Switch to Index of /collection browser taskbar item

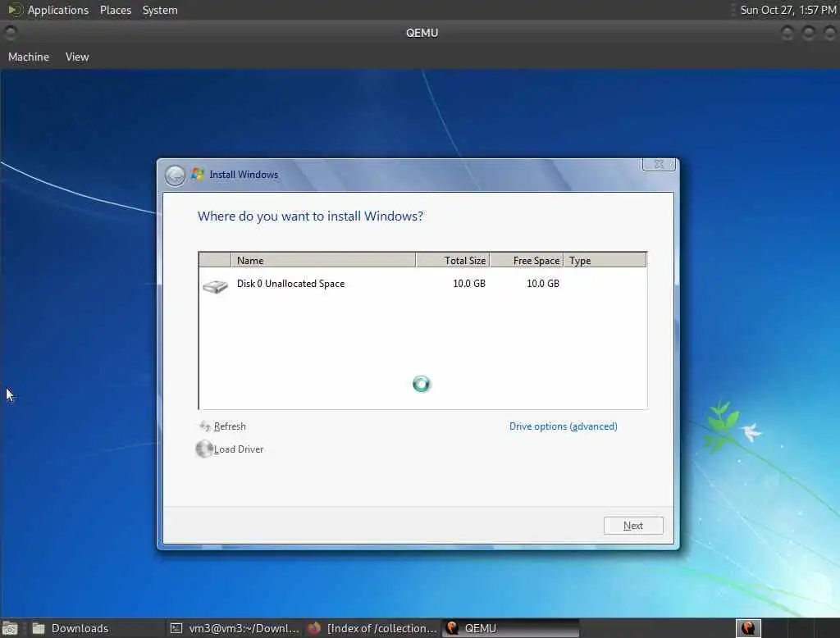pyautogui.click(x=373, y=628)
